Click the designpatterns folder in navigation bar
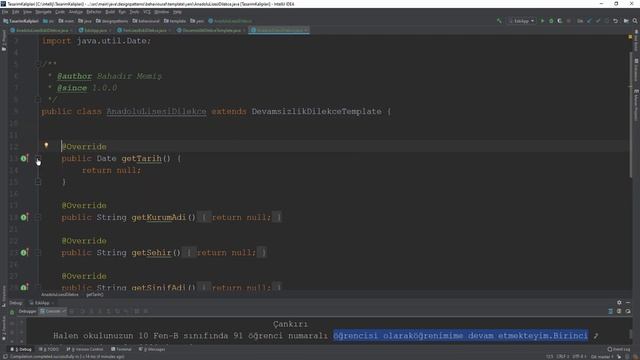The width and height of the screenshot is (640, 360). click(112, 21)
